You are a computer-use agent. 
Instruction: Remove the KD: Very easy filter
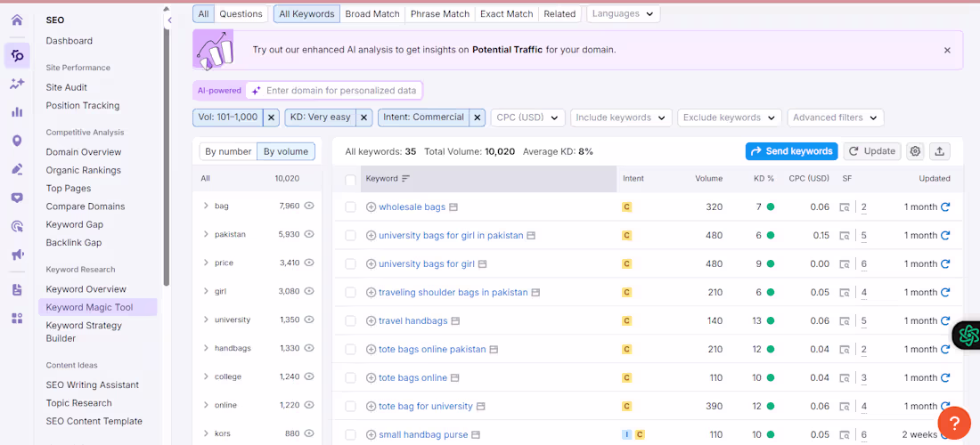click(365, 117)
